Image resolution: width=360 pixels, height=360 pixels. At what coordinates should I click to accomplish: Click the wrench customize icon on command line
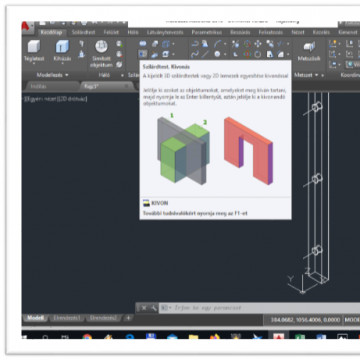tap(153, 308)
